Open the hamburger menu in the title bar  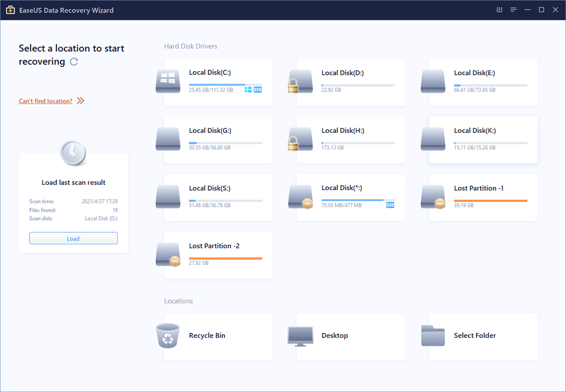coord(513,10)
